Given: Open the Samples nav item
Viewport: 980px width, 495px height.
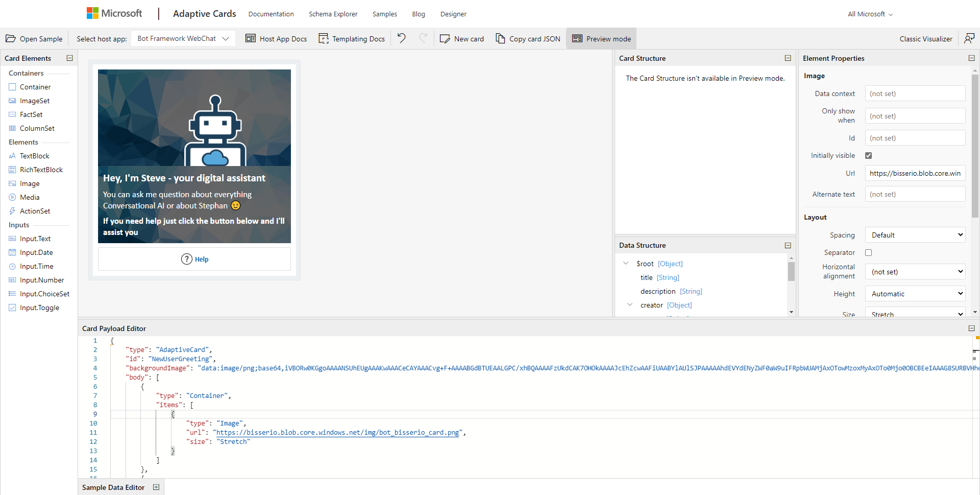Looking at the screenshot, I should 384,14.
